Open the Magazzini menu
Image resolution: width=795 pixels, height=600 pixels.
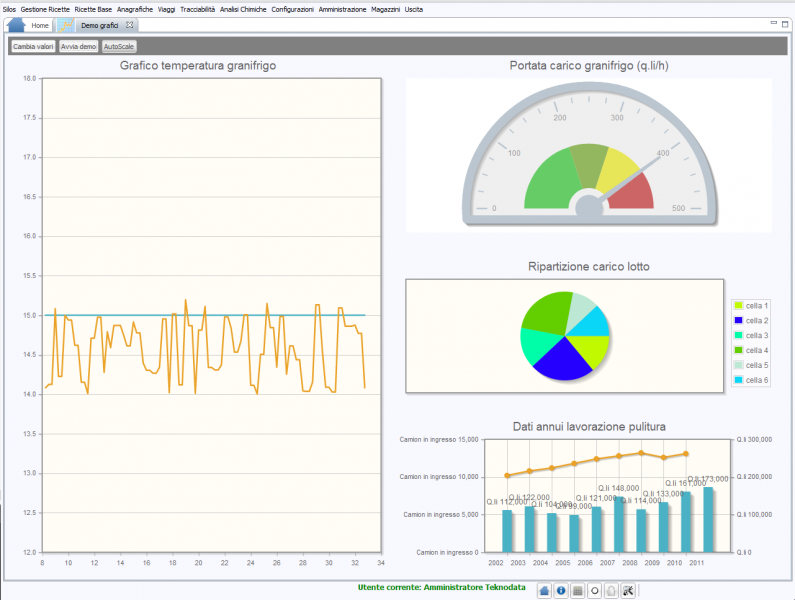385,9
